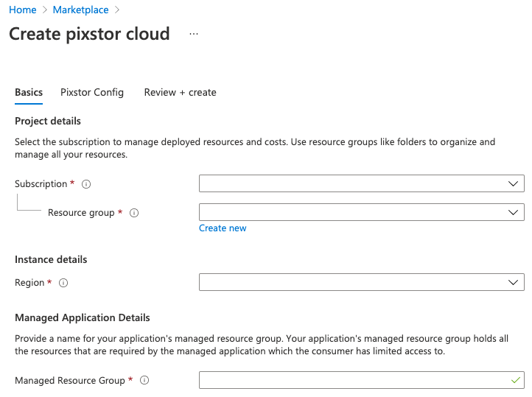532x397 pixels.
Task: Switch to the Pixstor Config tab
Action: pyautogui.click(x=92, y=93)
